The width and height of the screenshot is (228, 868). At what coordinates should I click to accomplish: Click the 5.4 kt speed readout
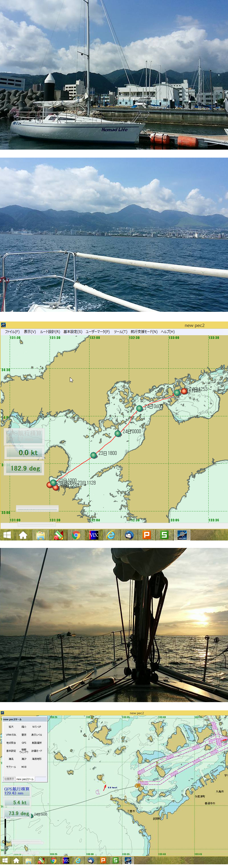[x=17, y=803]
